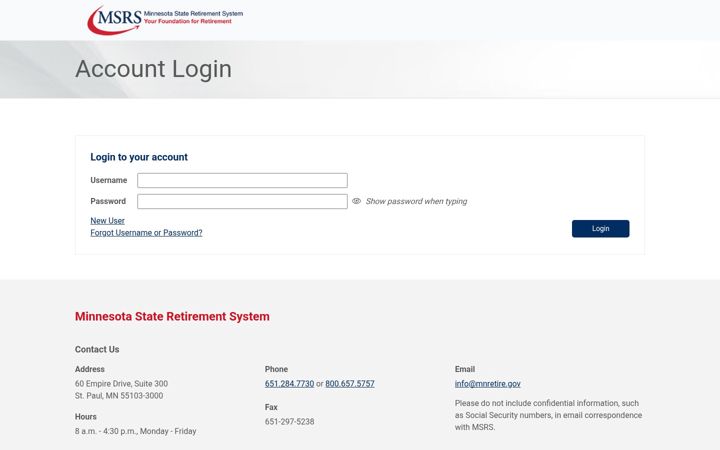The height and width of the screenshot is (450, 720).
Task: Click the Password input field
Action: click(242, 202)
